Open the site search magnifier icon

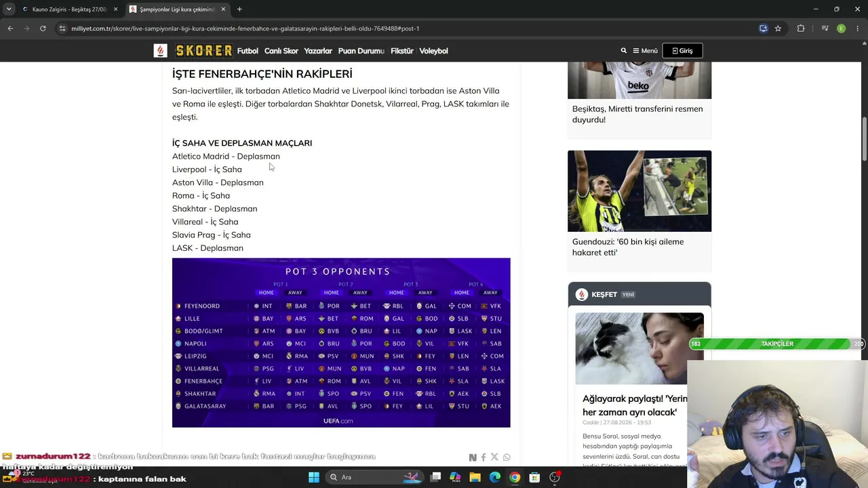[624, 51]
